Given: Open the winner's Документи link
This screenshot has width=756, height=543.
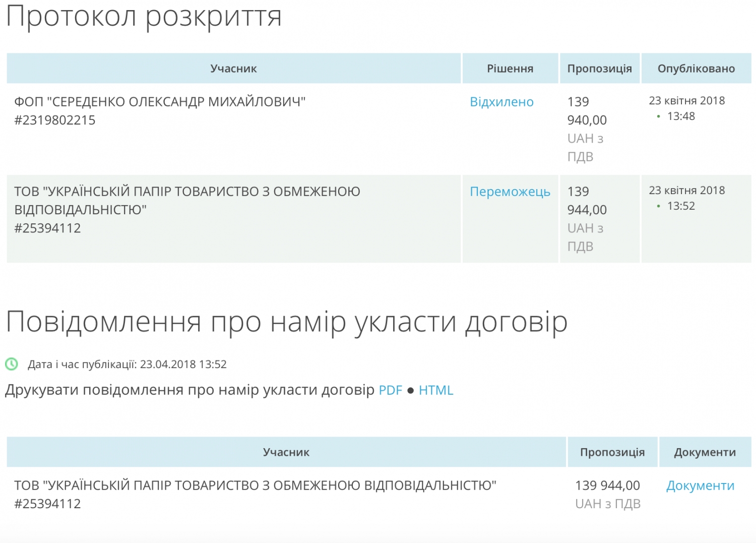Looking at the screenshot, I should (x=700, y=486).
